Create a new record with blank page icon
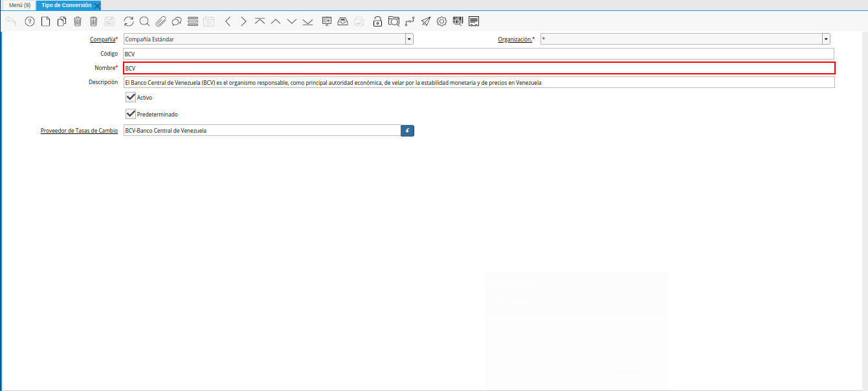 tap(45, 21)
